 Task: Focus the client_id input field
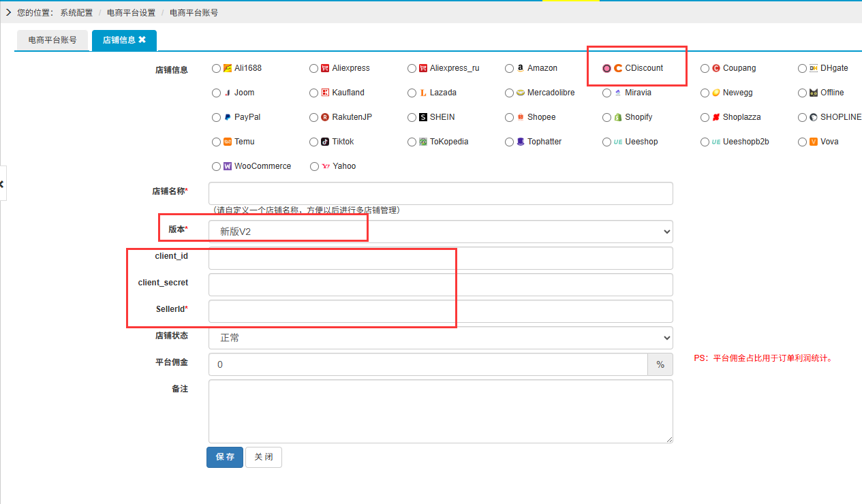tap(441, 258)
